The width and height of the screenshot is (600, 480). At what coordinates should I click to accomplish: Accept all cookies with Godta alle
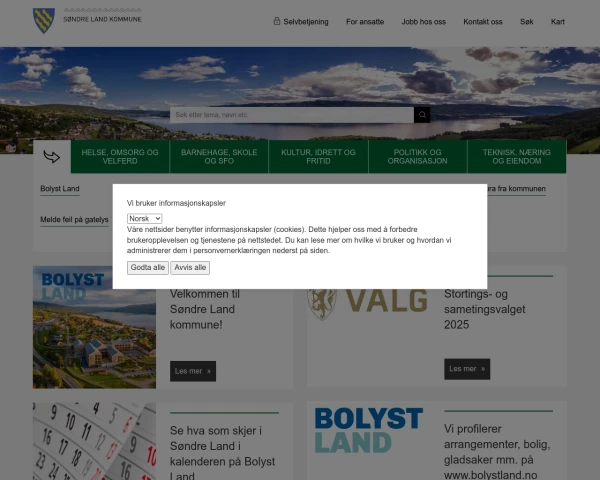[148, 267]
